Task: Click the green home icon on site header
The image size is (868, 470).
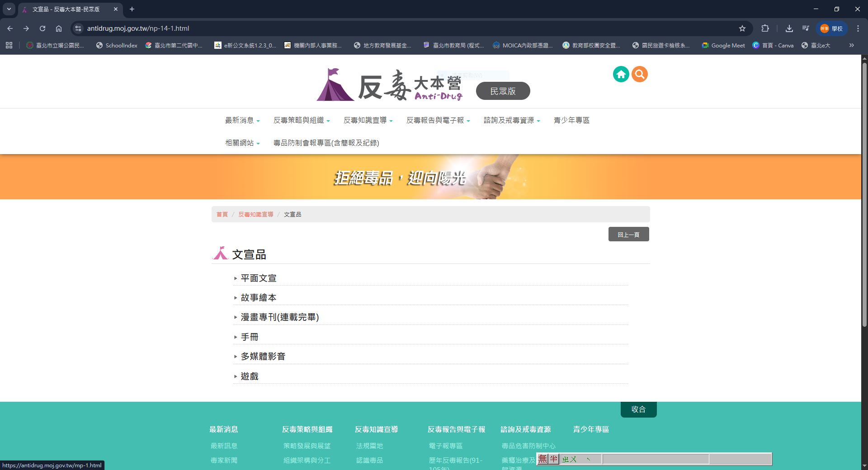Action: (x=621, y=74)
